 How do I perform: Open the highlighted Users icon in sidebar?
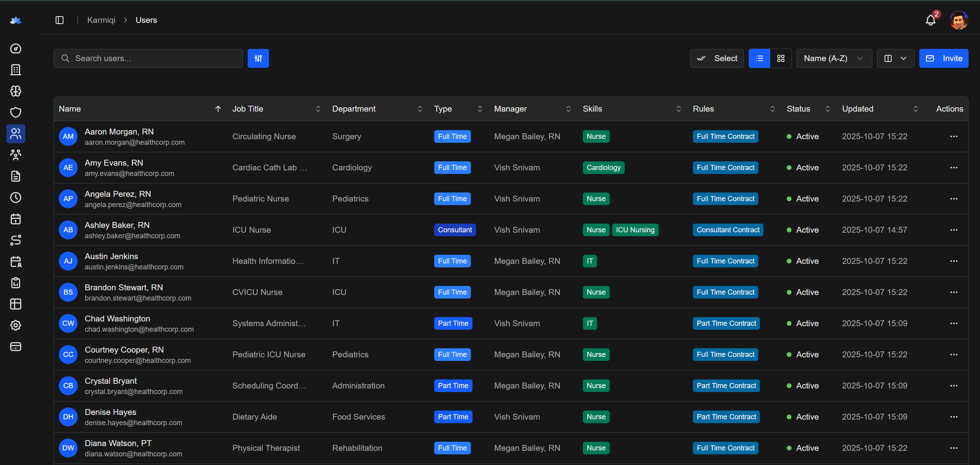coord(16,134)
